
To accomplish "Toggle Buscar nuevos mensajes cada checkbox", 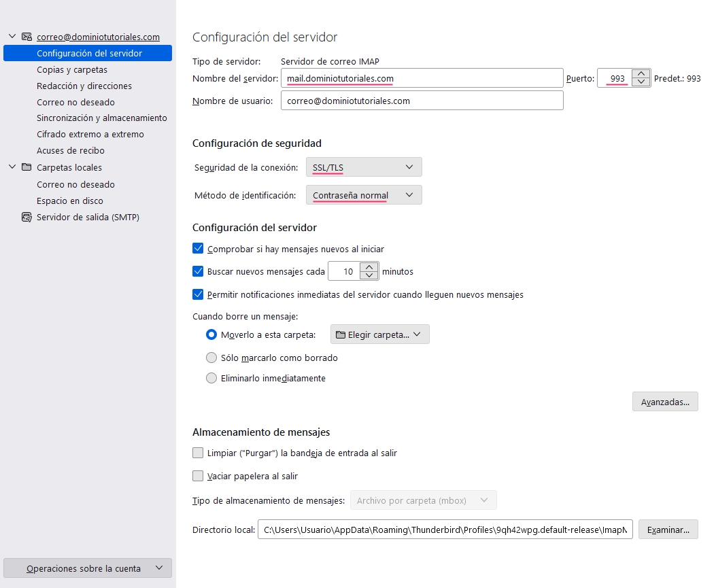I will (x=199, y=271).
